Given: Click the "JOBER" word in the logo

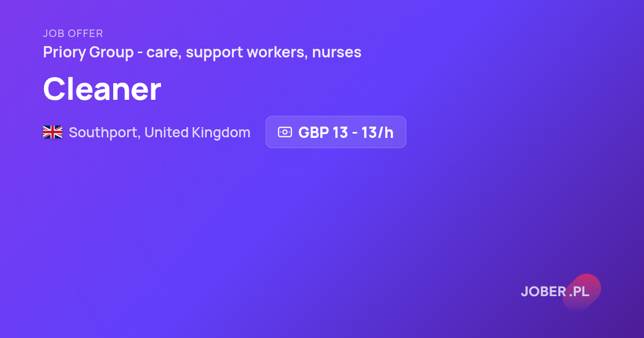Looking at the screenshot, I should [543, 292].
